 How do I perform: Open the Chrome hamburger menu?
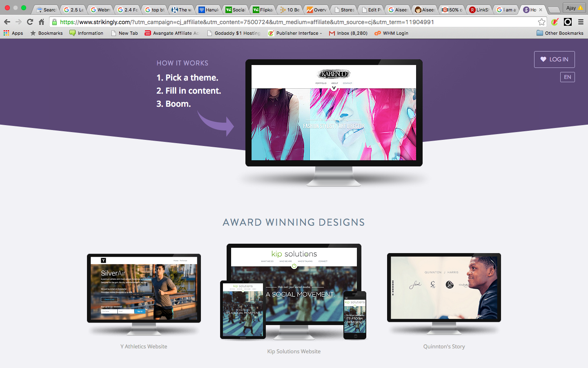[x=581, y=22]
